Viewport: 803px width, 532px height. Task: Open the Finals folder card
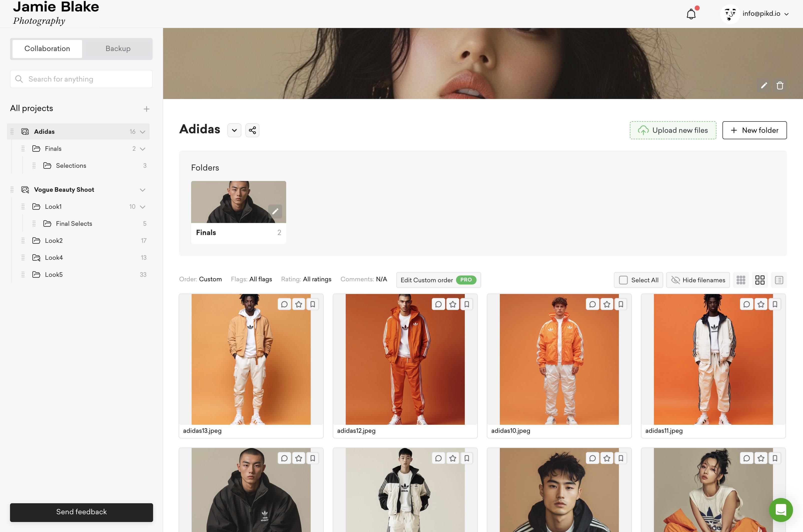[x=239, y=212]
